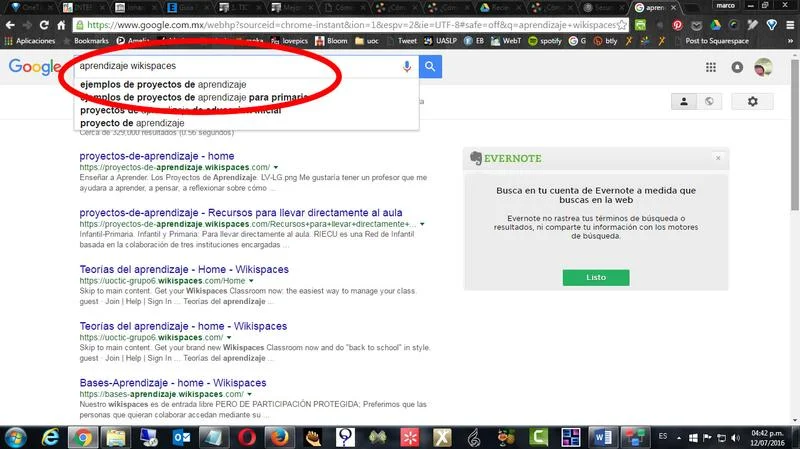Open Outlook from the taskbar
Viewport: 800px width, 449px height.
point(182,438)
